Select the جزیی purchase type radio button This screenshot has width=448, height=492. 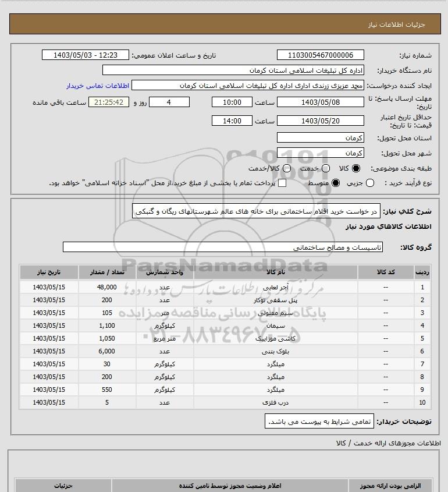(x=370, y=183)
